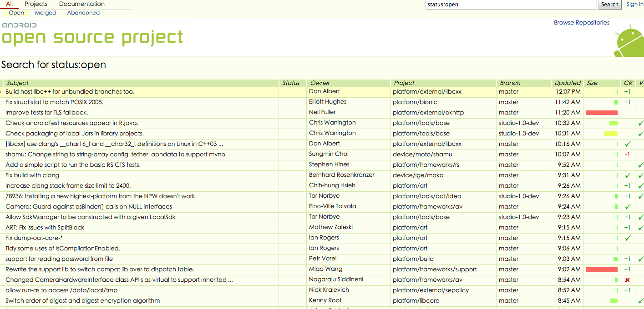The width and height of the screenshot is (644, 309).
Task: Click the Project column header
Action: (x=404, y=83)
